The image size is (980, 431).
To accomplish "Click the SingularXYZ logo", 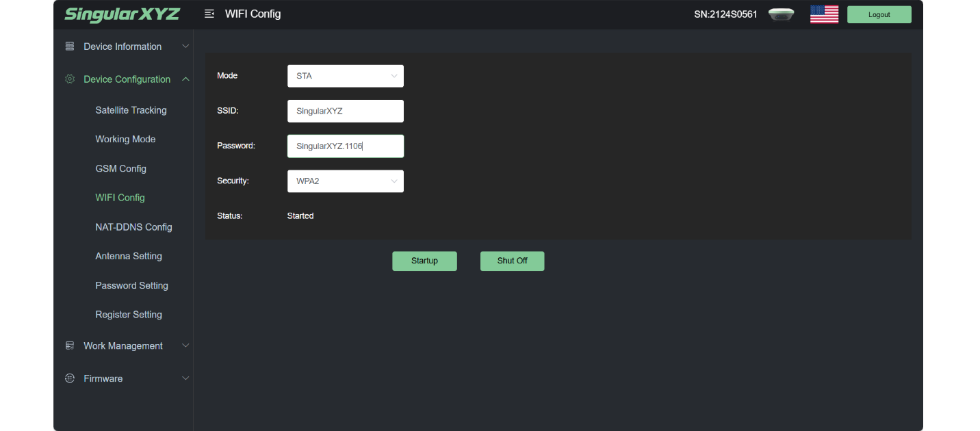I will click(x=122, y=14).
